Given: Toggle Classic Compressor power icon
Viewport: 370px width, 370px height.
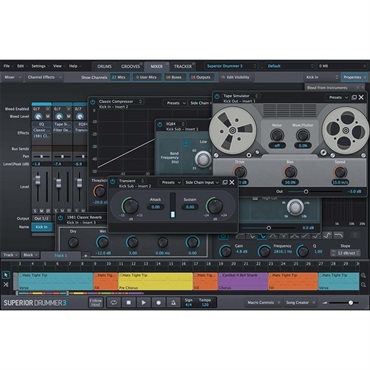Looking at the screenshot, I should (x=93, y=102).
